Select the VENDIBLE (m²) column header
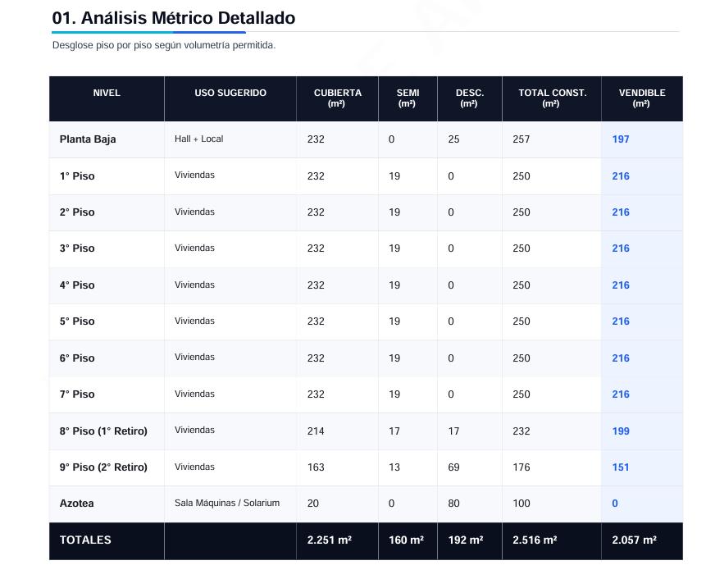 [x=642, y=98]
